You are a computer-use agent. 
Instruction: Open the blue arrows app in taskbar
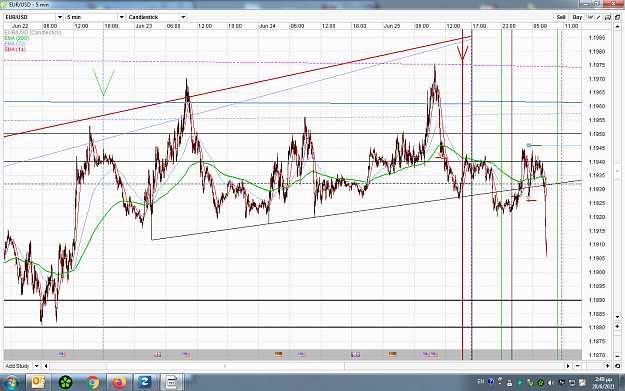point(145,383)
